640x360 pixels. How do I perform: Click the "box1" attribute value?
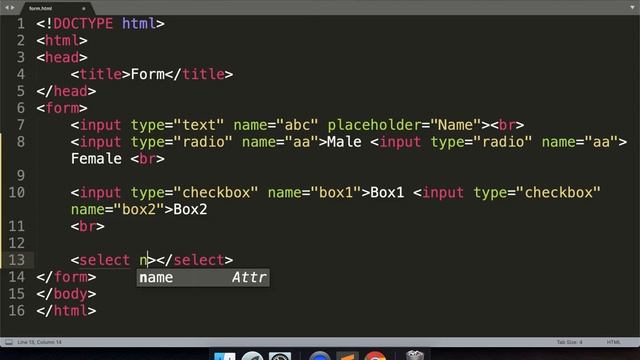pyautogui.click(x=336, y=193)
